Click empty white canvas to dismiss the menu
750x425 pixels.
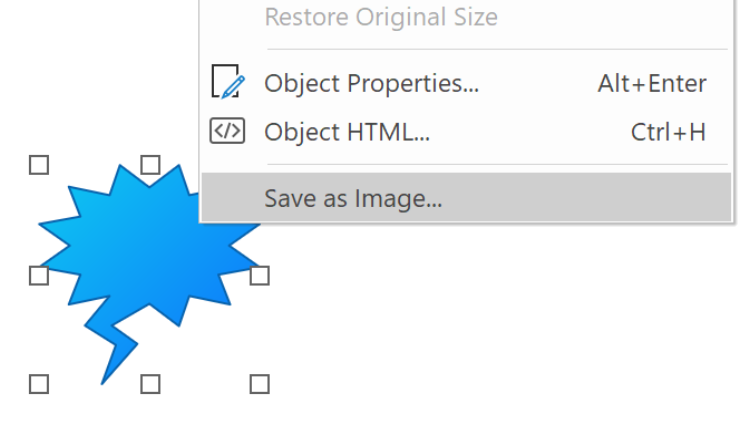click(x=478, y=335)
